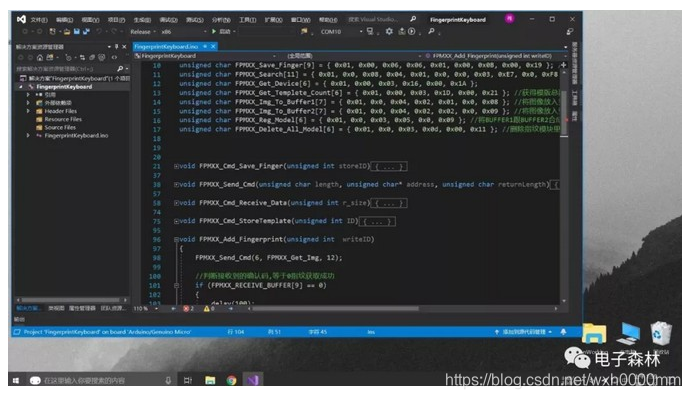Open the 项目(P) menu
Viewport: 691px width, 399px height.
(x=116, y=20)
